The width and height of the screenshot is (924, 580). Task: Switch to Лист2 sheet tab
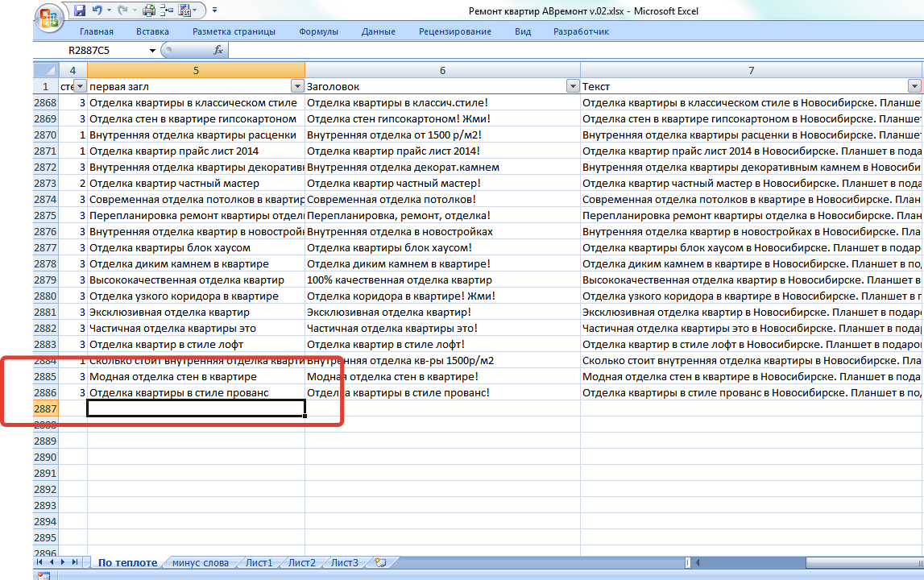[x=302, y=563]
